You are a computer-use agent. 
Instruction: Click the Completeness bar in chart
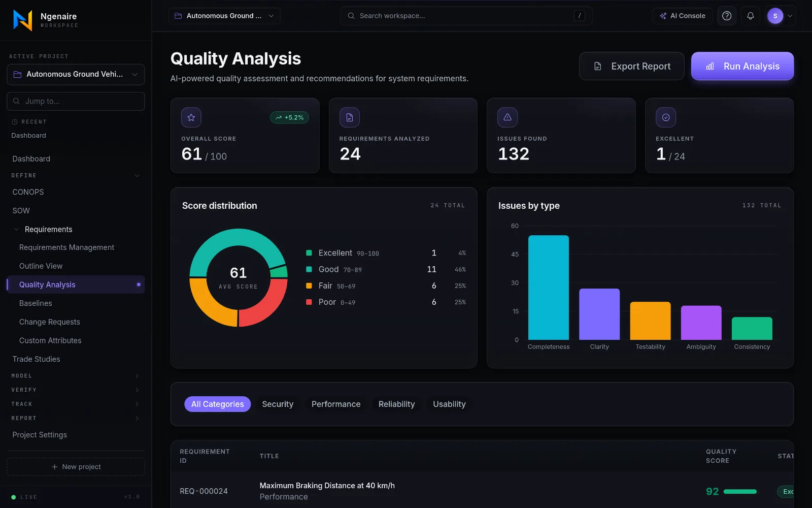[x=549, y=288]
